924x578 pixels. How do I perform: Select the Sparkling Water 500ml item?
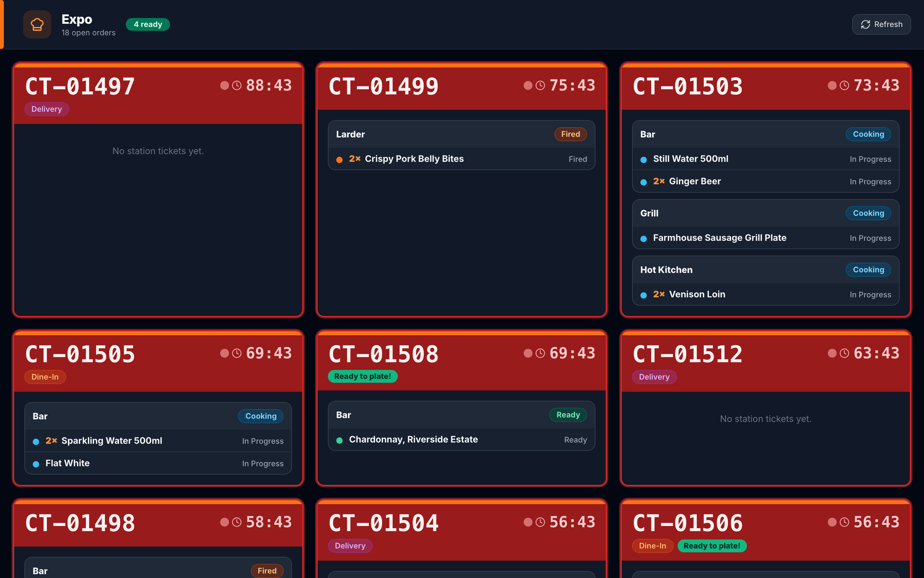pos(158,441)
